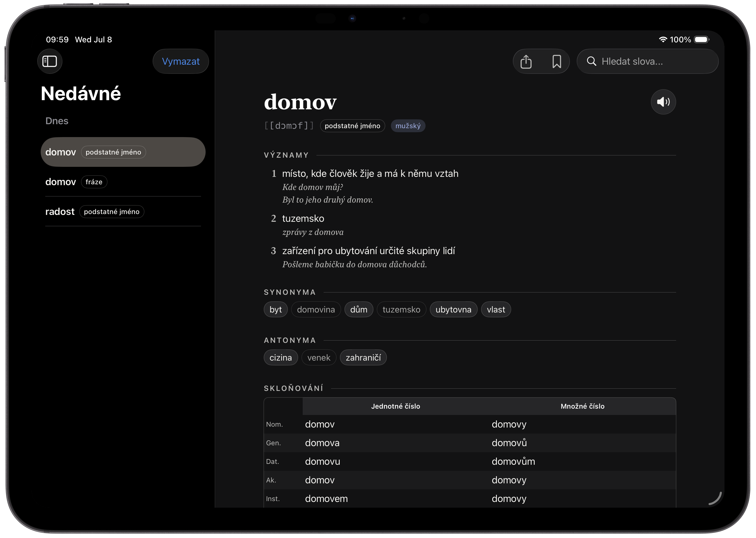756x538 pixels.
Task: Open recent entry radost
Action: coord(123,212)
